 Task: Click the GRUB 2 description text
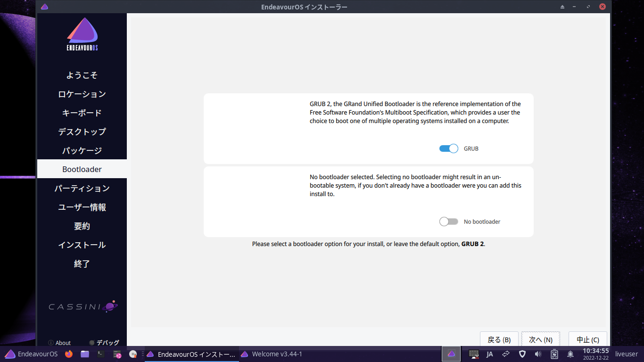[415, 112]
